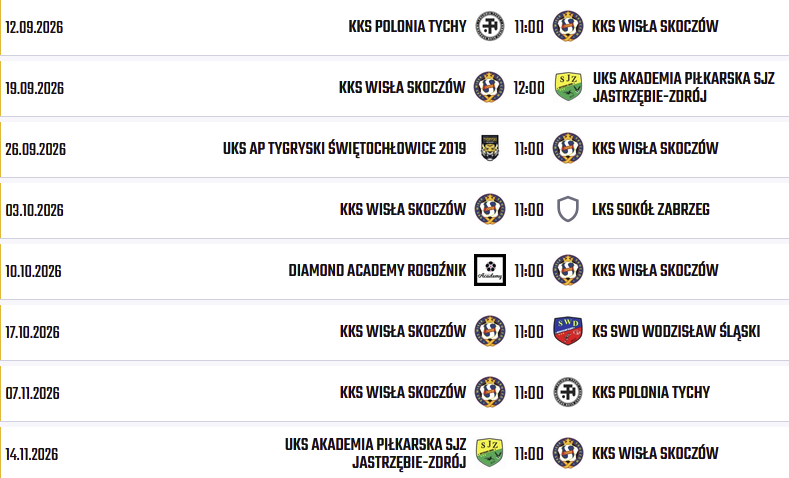789x478 pixels.
Task: Click the Wisła Skoczów crest in the 03.10.2026 match
Action: point(490,209)
